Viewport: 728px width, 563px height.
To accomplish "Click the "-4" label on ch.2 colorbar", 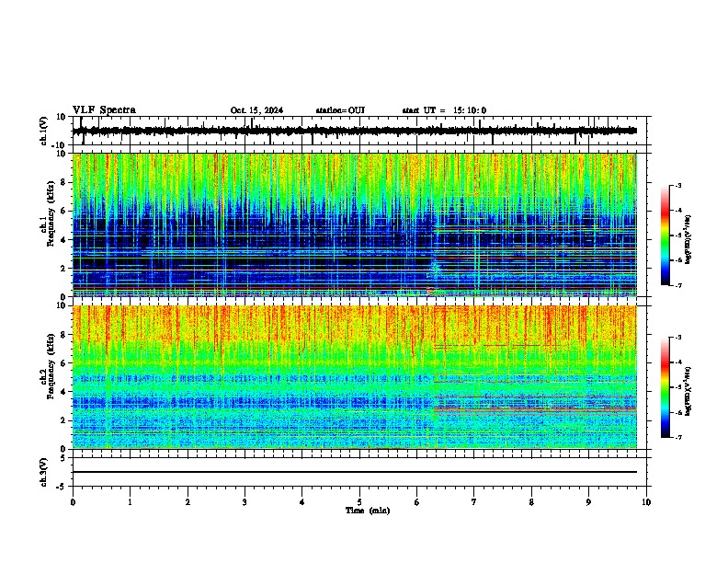I will [x=678, y=362].
